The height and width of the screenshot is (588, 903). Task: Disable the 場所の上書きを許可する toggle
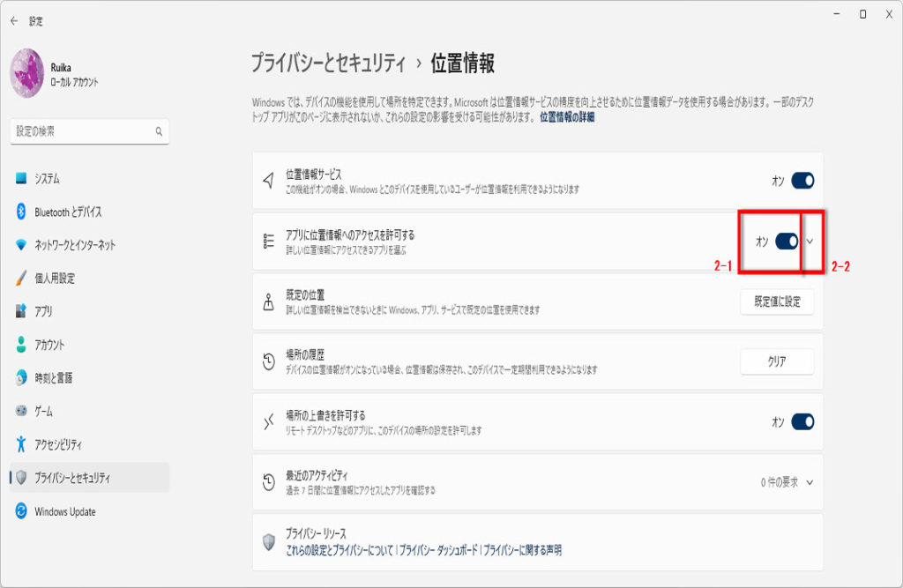pyautogui.click(x=802, y=422)
